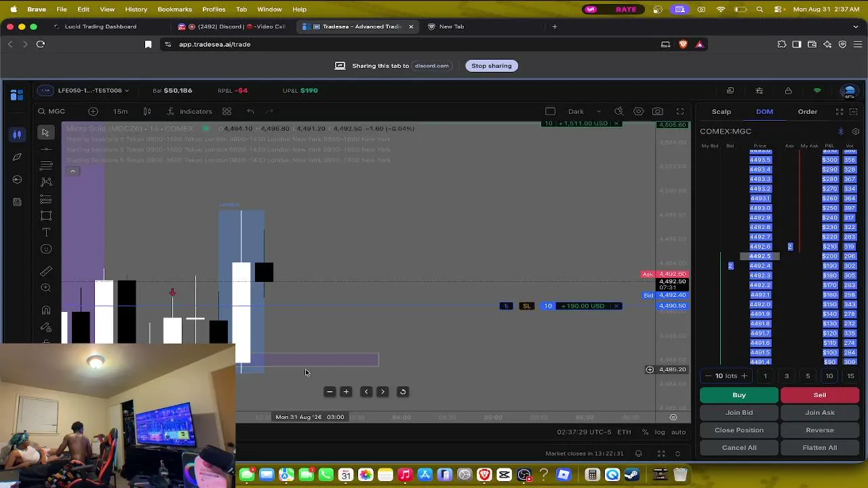This screenshot has height=488, width=868.
Task: Expand the trading panel to fullscreen
Action: [840, 111]
